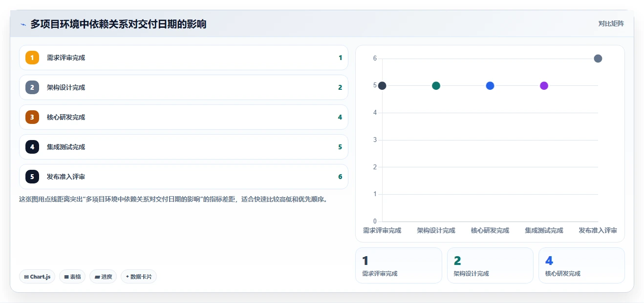Viewport: 644px width, 303px height.
Task: Click the orange number 1 badge
Action: [32, 58]
